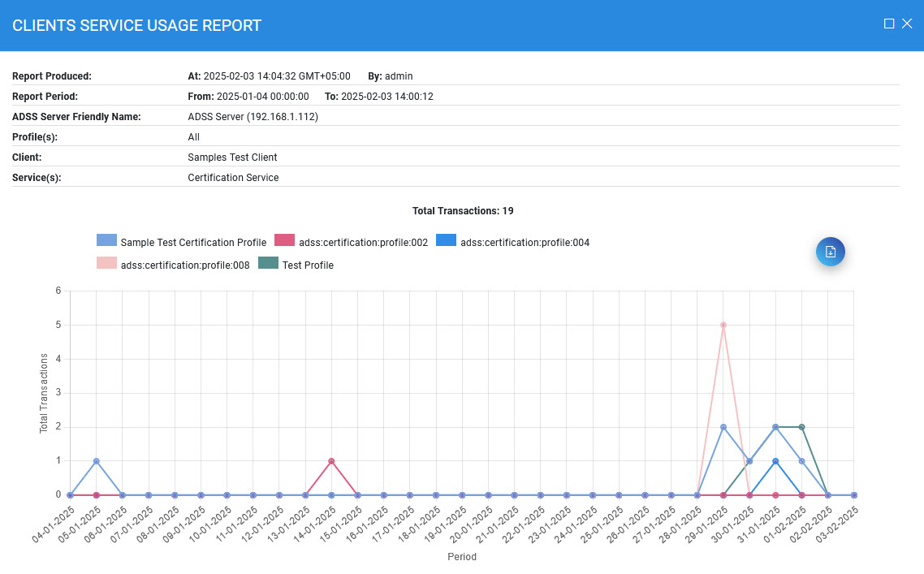Click the teal Test Profile legend swatch

(268, 264)
